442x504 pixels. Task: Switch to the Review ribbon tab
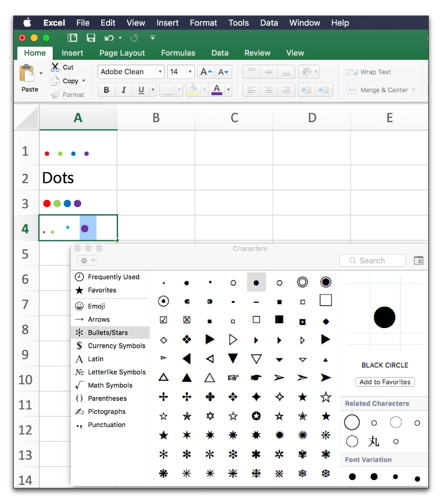257,53
